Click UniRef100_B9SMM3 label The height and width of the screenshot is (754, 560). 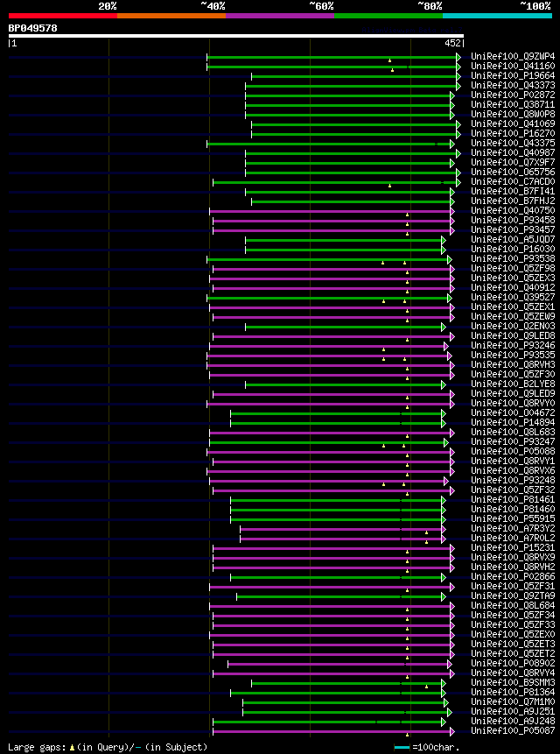point(513,682)
